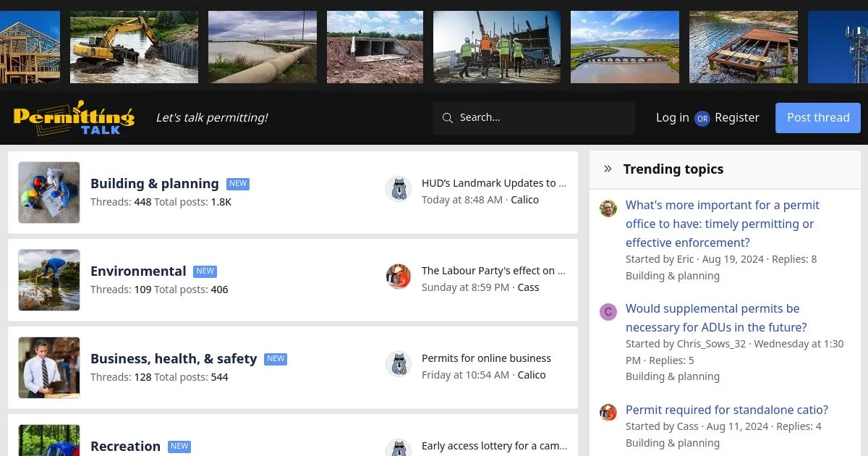Open Chris_Sows_32's purple C avatar
The height and width of the screenshot is (456, 868).
[x=608, y=312]
